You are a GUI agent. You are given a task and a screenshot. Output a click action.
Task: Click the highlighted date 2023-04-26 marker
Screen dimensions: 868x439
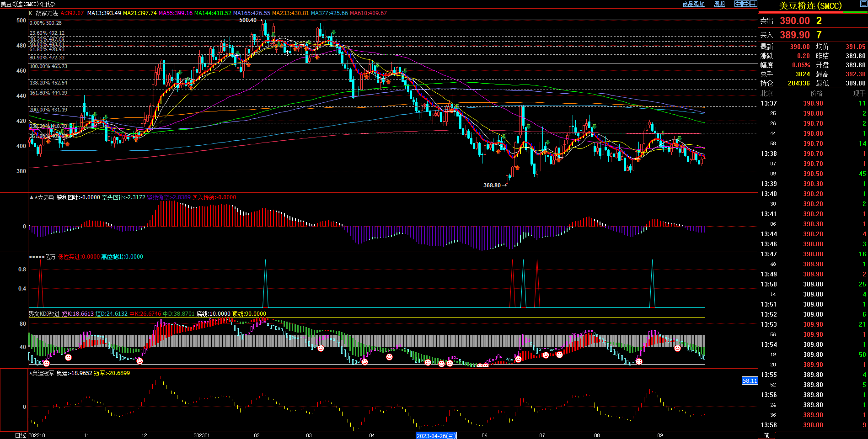[436, 436]
